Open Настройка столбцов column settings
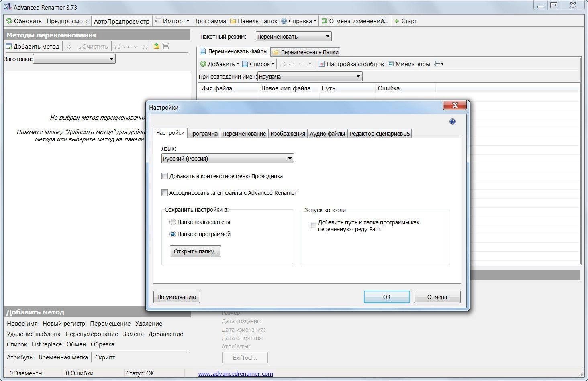588x381 pixels. pyautogui.click(x=351, y=64)
